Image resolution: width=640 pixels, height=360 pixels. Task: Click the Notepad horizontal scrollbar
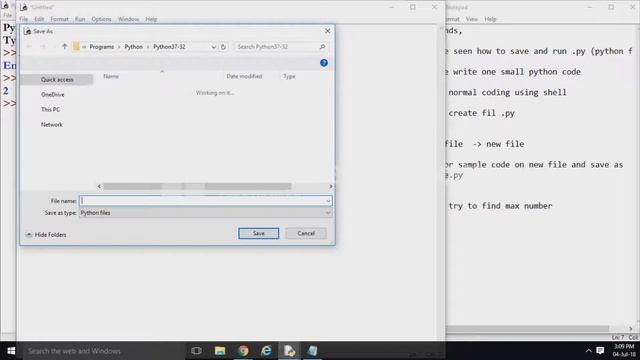[527, 329]
